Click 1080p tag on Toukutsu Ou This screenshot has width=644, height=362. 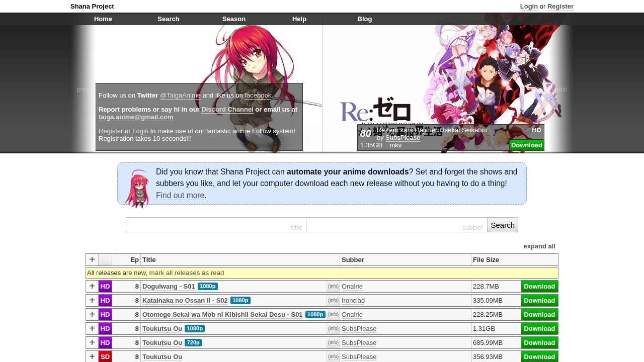tap(195, 329)
